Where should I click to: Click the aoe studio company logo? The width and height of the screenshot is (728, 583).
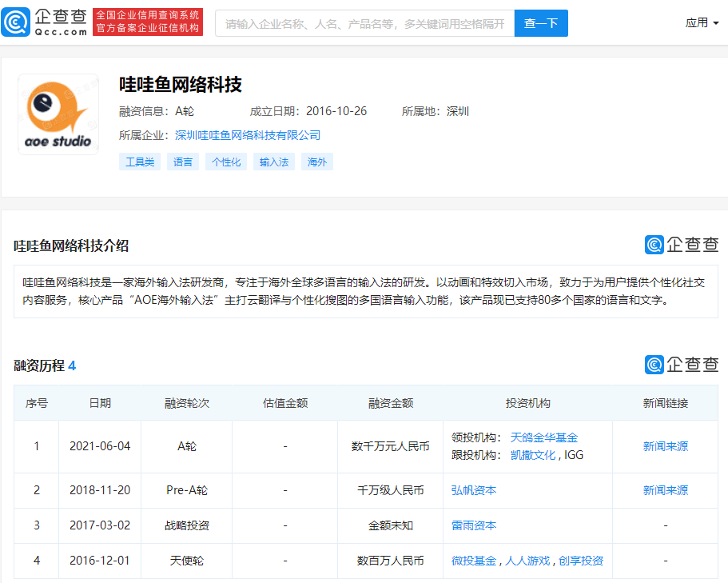click(x=58, y=114)
